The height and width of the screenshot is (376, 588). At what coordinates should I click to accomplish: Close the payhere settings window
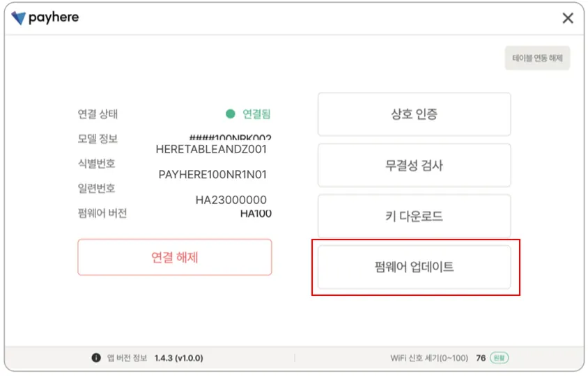tap(568, 19)
